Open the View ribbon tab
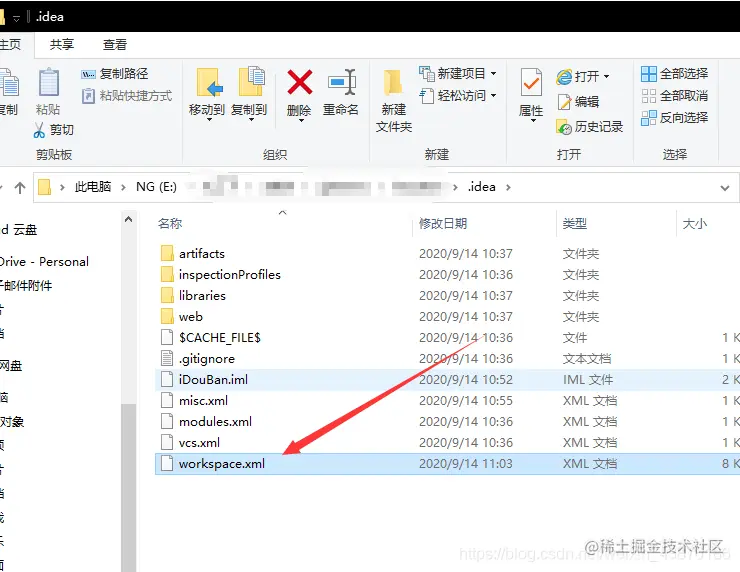Viewport: 740px width, 572px height. 115,44
